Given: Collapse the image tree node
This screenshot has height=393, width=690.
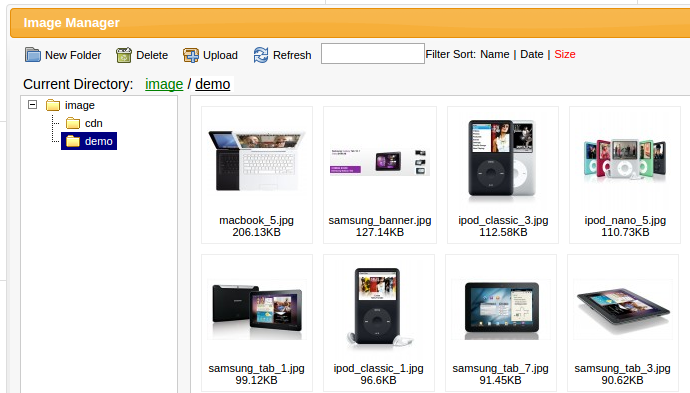Looking at the screenshot, I should click(32, 105).
